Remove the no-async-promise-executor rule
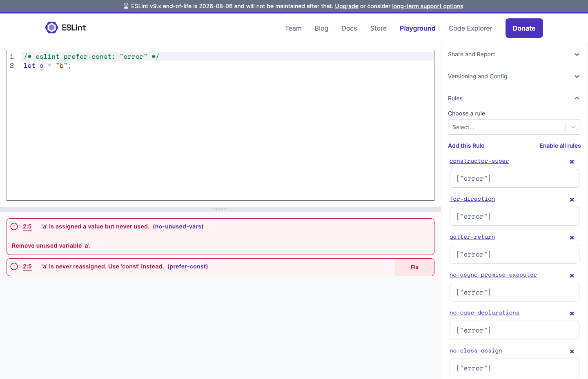This screenshot has width=588, height=379. 572,276
